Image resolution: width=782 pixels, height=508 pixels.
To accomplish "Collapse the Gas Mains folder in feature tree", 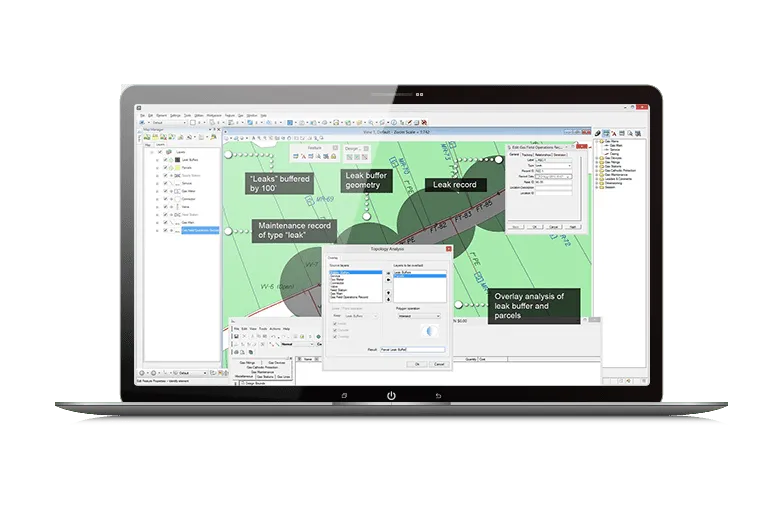I will (x=597, y=142).
